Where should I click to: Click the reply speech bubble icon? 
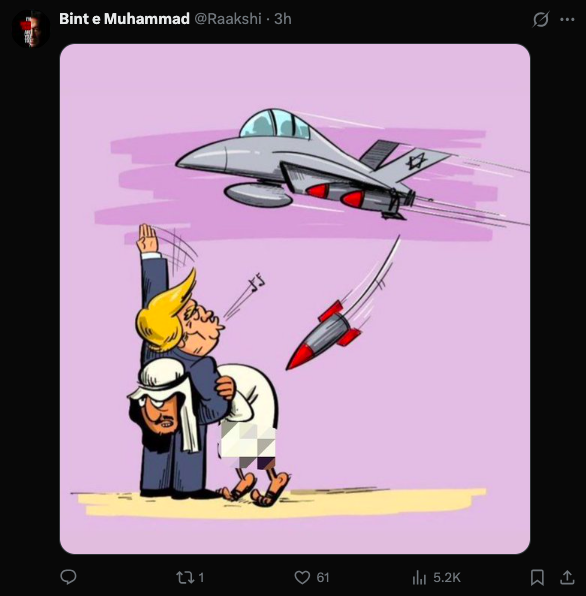pyautogui.click(x=68, y=577)
